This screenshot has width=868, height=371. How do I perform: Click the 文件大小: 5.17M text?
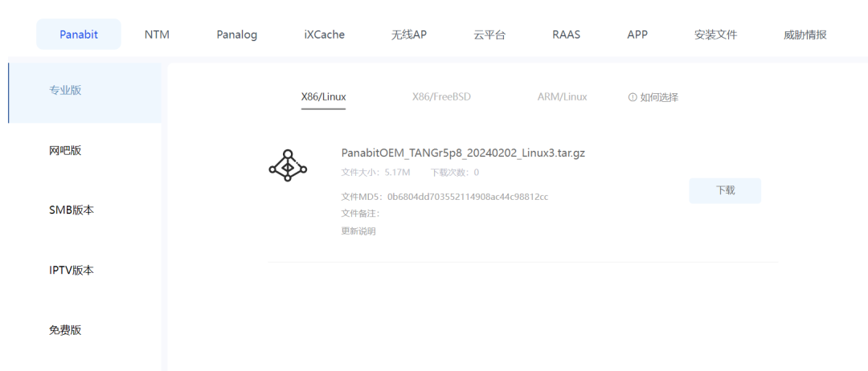point(375,173)
